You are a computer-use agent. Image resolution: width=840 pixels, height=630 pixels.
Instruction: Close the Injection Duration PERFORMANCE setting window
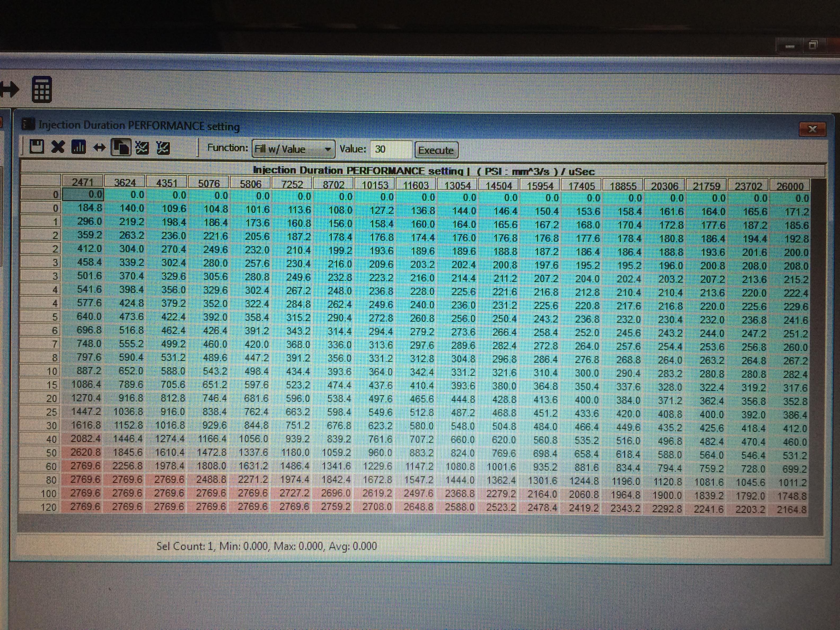(x=812, y=129)
